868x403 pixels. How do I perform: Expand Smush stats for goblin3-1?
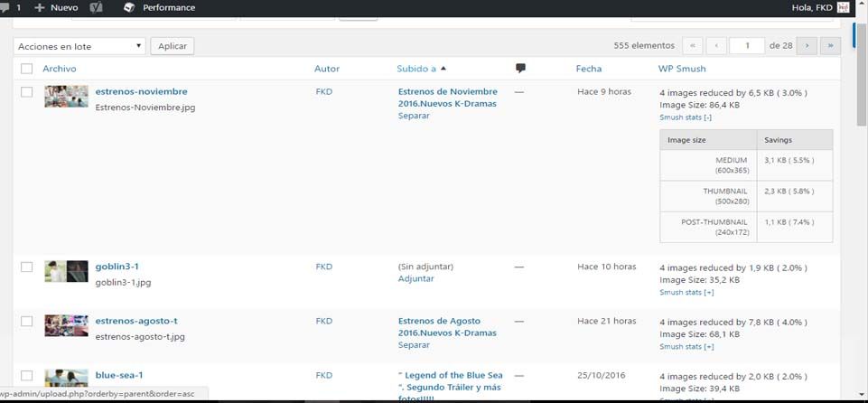tap(686, 292)
